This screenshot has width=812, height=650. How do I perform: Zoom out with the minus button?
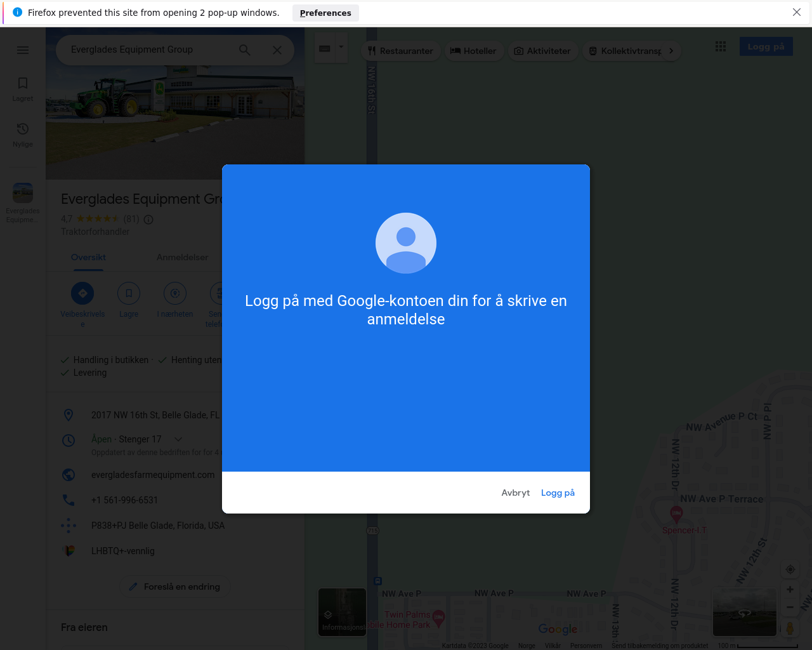(790, 607)
